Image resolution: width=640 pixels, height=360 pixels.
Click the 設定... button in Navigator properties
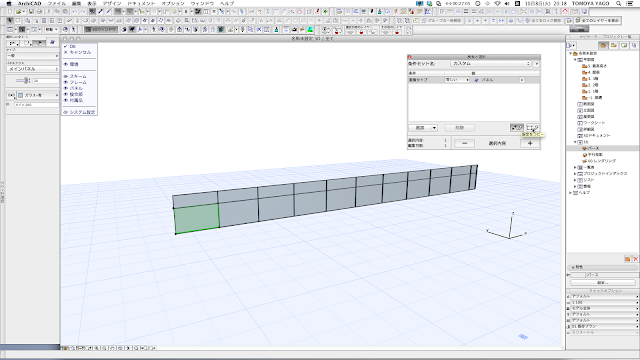click(603, 282)
